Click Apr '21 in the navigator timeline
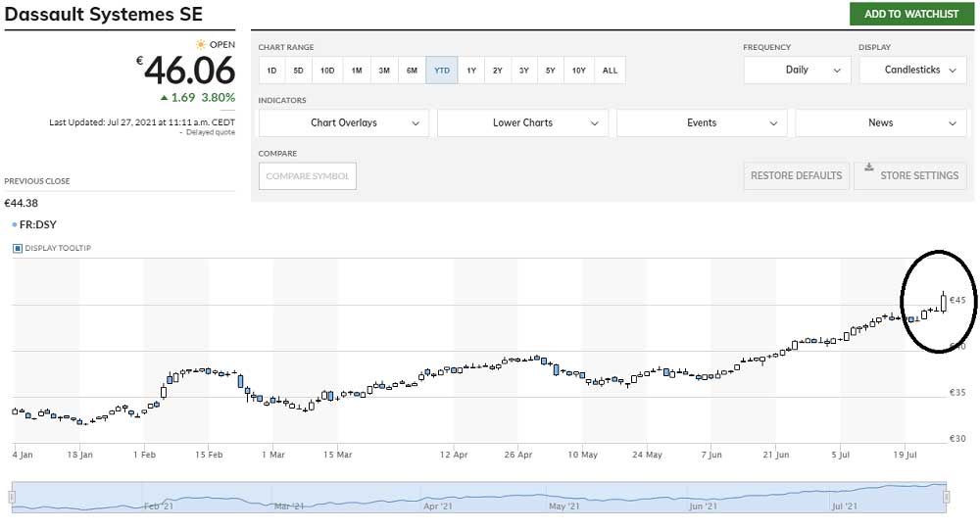The width and height of the screenshot is (980, 530). 437,506
